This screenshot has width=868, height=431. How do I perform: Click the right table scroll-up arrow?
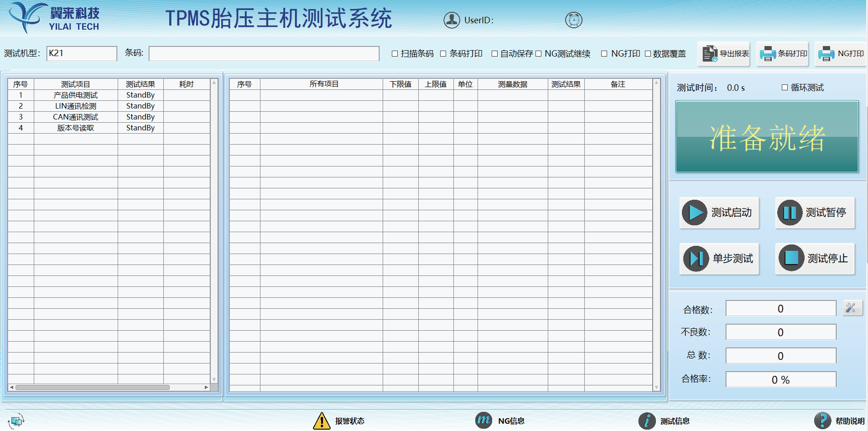pos(656,83)
